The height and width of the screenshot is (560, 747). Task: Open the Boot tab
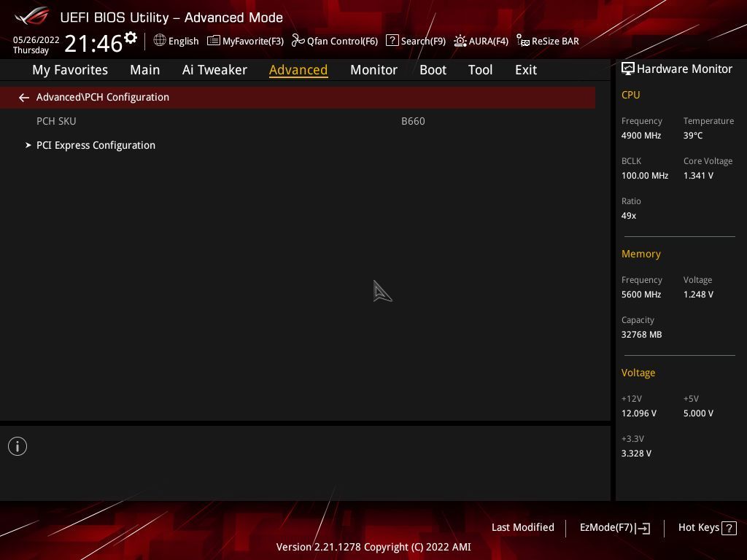point(433,70)
